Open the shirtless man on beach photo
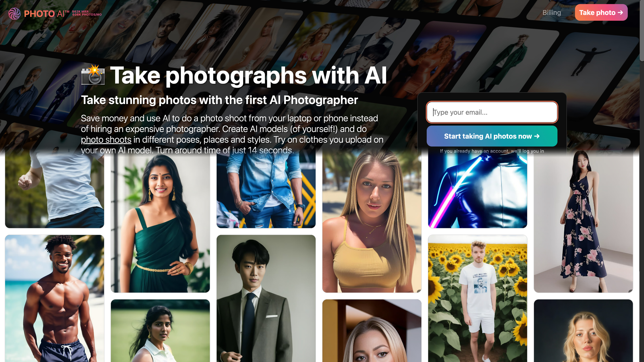The image size is (644, 362). point(54,298)
